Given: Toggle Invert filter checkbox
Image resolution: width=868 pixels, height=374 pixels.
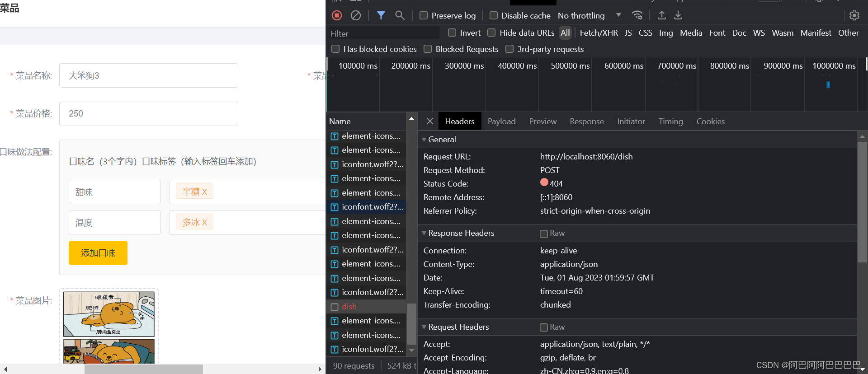Looking at the screenshot, I should point(452,33).
